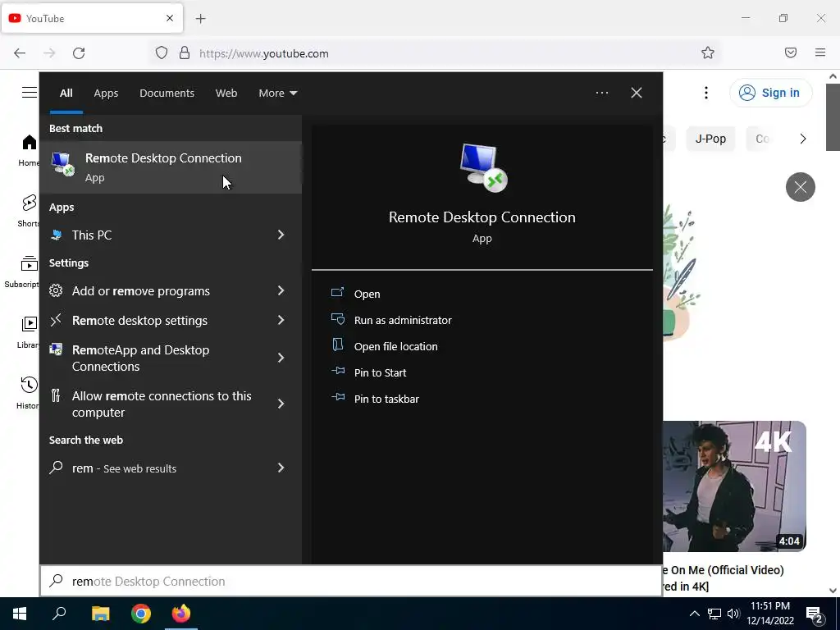This screenshot has width=840, height=630.
Task: Switch to the All search tab
Action: click(66, 94)
